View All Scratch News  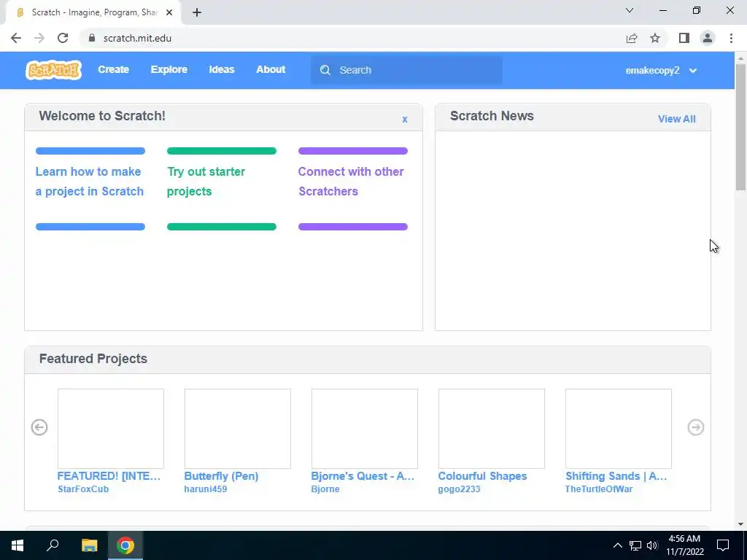[x=676, y=119]
